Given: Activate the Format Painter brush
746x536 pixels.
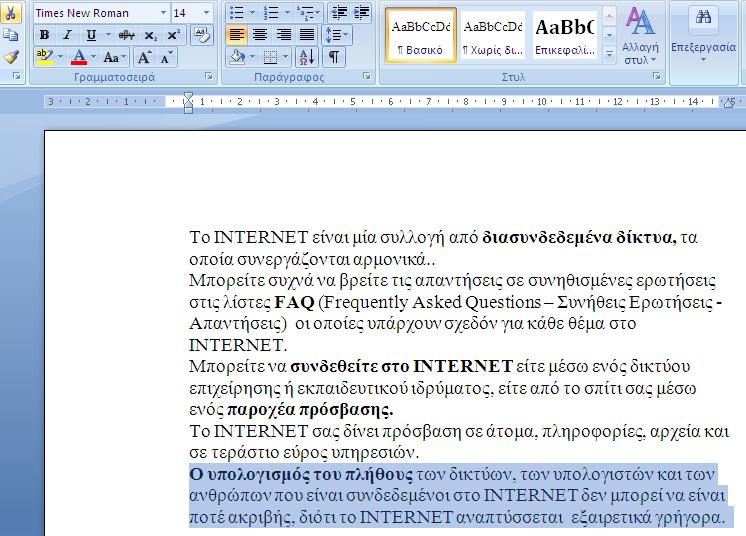Looking at the screenshot, I should click(10, 57).
